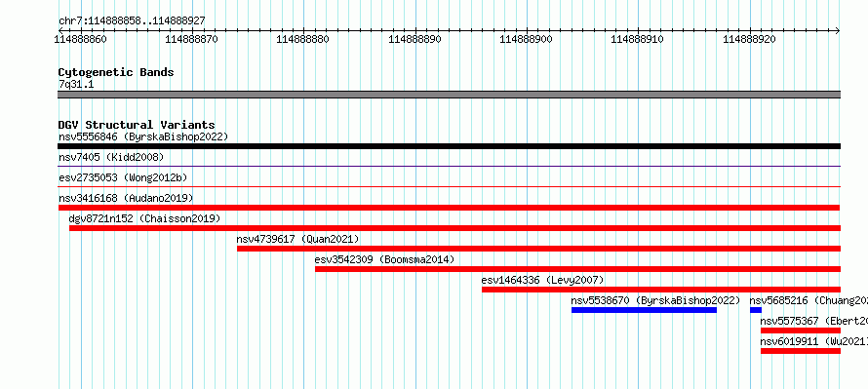Click ruler position 114888870
This screenshot has width=868, height=389.
[x=192, y=39]
